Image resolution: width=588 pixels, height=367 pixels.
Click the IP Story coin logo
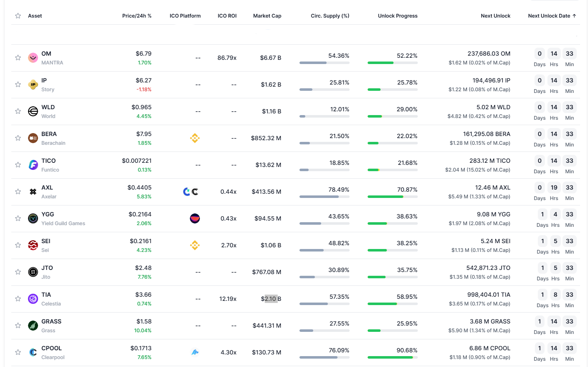33,85
